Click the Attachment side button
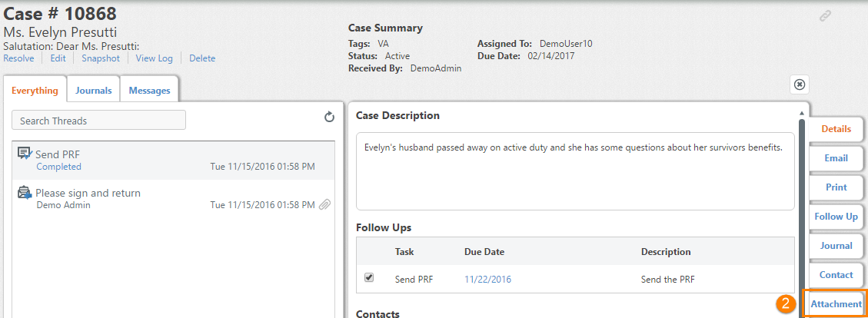Image resolution: width=868 pixels, height=318 pixels. pos(836,303)
